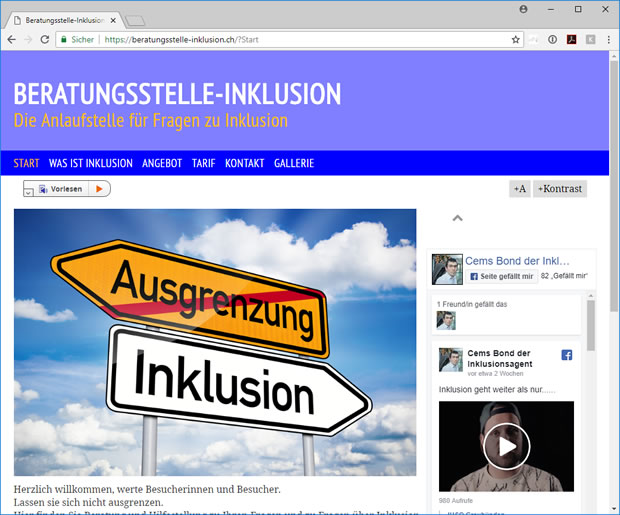Image resolution: width=620 pixels, height=515 pixels.
Task: Click the Facebook 'Seite gefällt mir' button
Action: point(501,276)
